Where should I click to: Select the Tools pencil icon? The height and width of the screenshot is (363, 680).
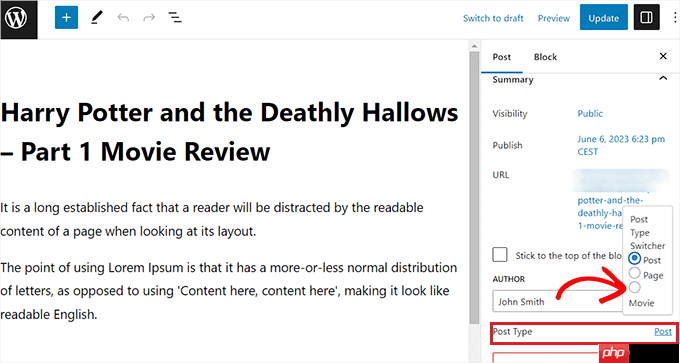97,18
